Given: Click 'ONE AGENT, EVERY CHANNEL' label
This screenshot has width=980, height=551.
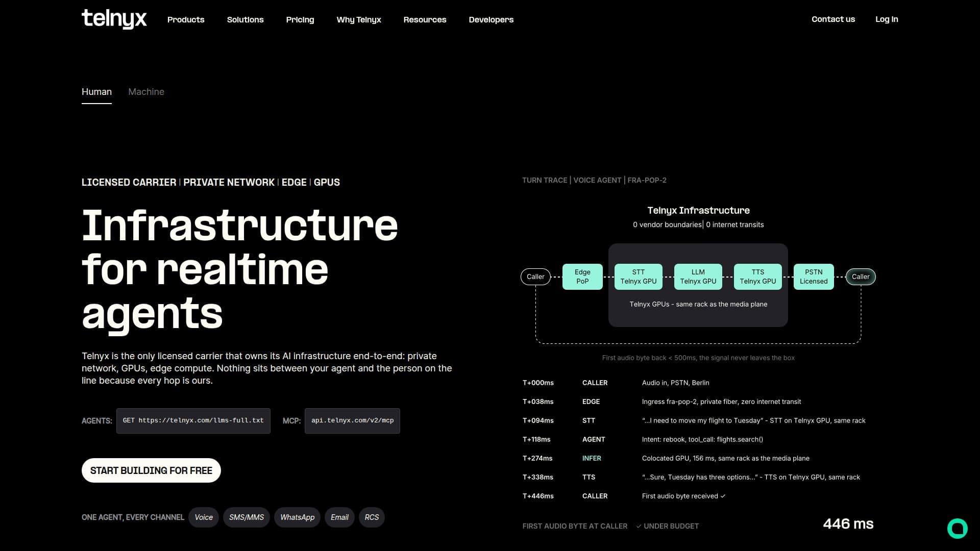Looking at the screenshot, I should [133, 517].
